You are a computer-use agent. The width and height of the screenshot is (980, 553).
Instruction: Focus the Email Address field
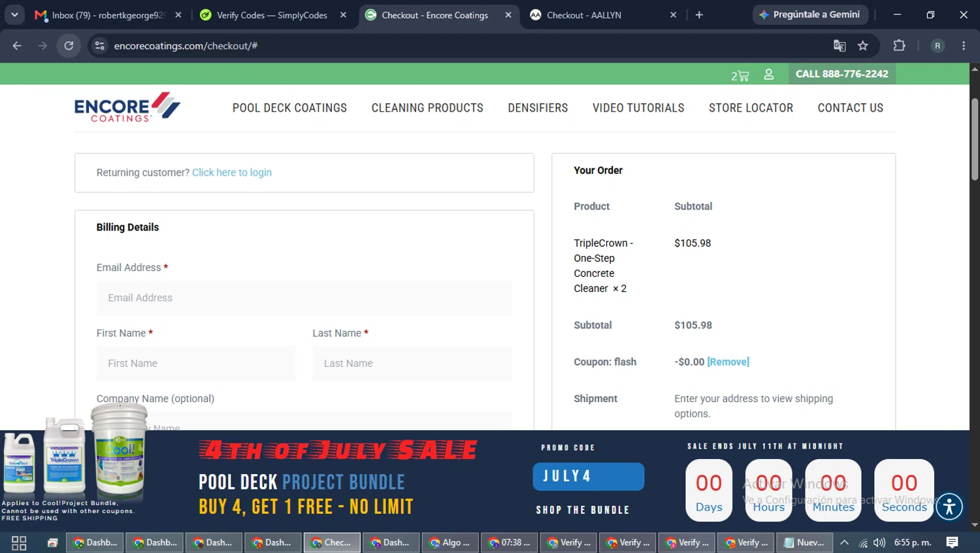point(304,298)
